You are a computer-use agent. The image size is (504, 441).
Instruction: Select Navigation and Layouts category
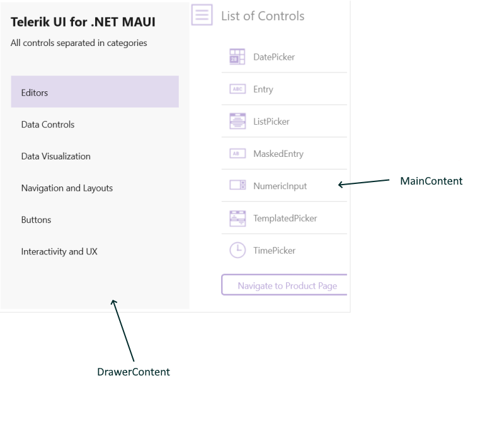pyautogui.click(x=67, y=188)
